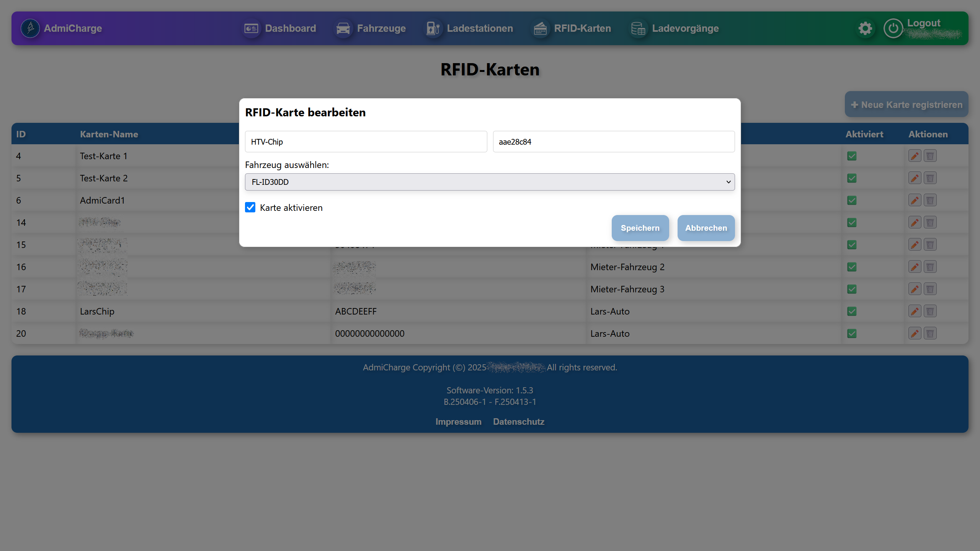Toggle the Aktiviert checkbox for LarsChip row

[852, 311]
